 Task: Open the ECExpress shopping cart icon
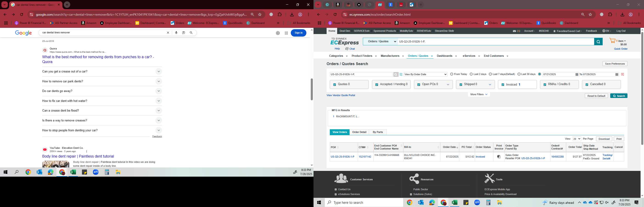tap(612, 41)
